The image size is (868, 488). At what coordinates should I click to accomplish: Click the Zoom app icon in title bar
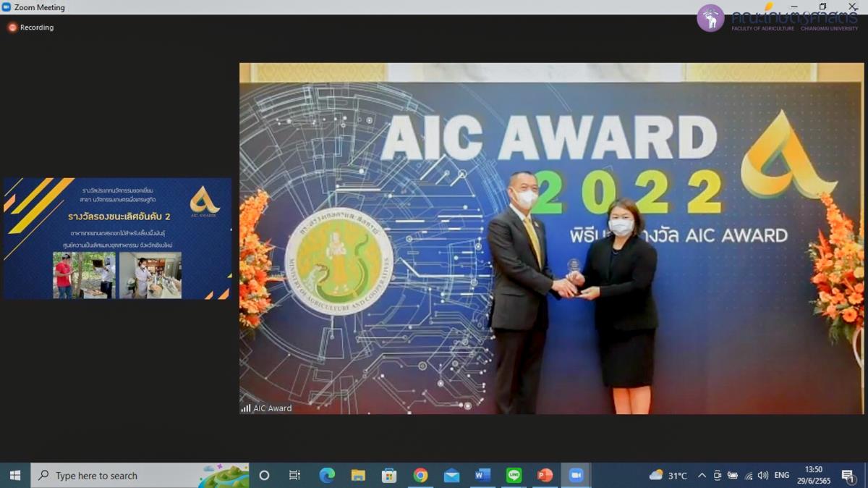(7, 7)
